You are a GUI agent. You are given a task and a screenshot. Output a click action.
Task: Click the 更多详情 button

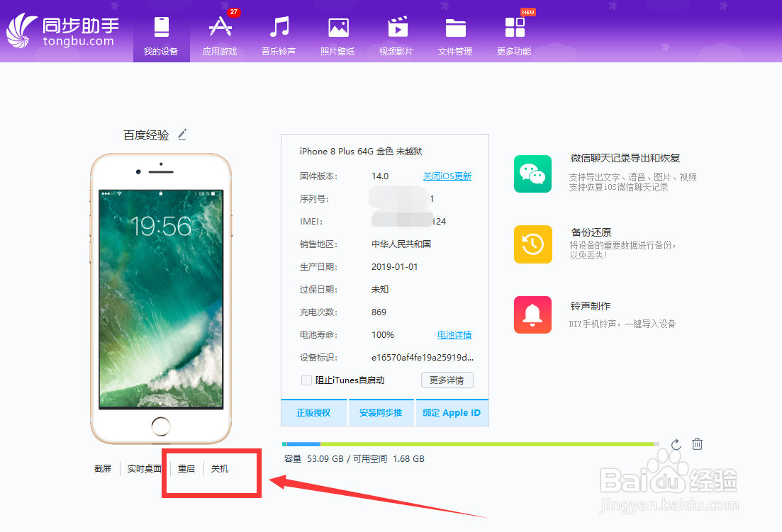[447, 380]
